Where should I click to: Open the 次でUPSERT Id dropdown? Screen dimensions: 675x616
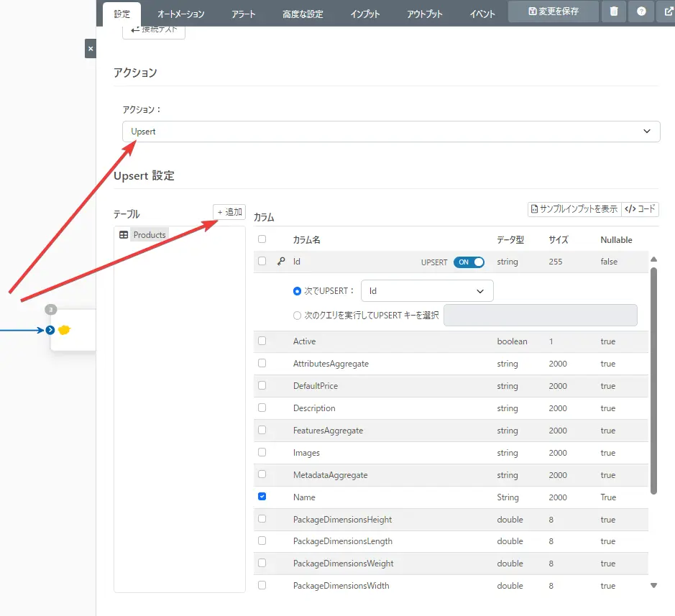[427, 291]
